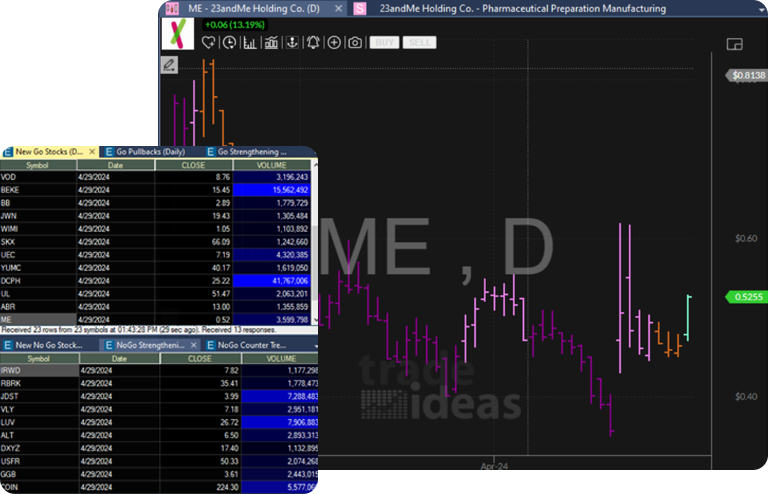Sort Go Stocks by CLOSE column
The width and height of the screenshot is (768, 494).
[x=193, y=165]
